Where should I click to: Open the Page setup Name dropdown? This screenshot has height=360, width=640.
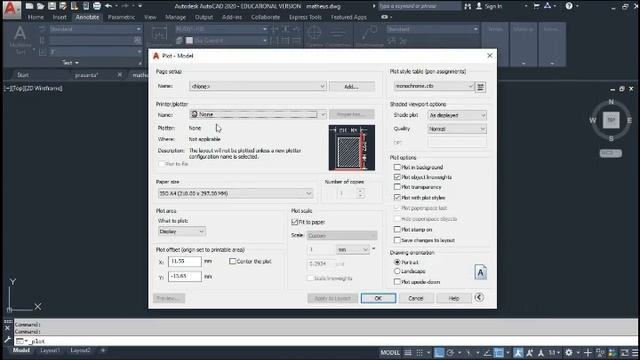(258, 86)
